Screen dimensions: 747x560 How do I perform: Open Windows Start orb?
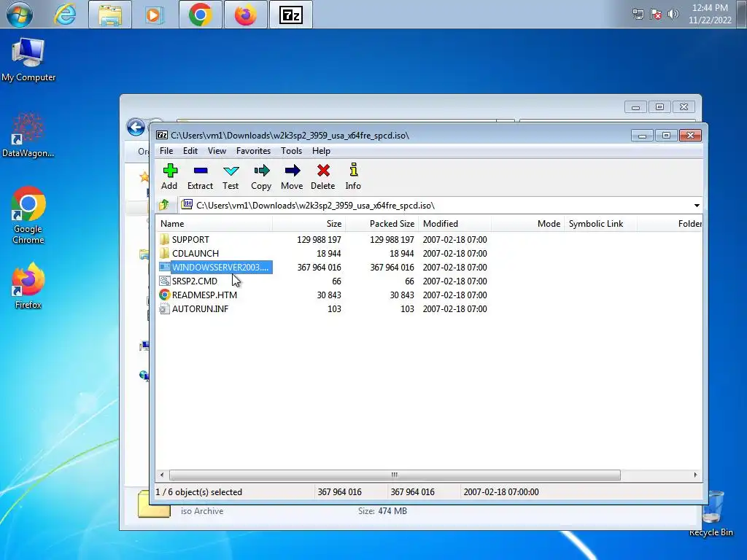click(20, 15)
